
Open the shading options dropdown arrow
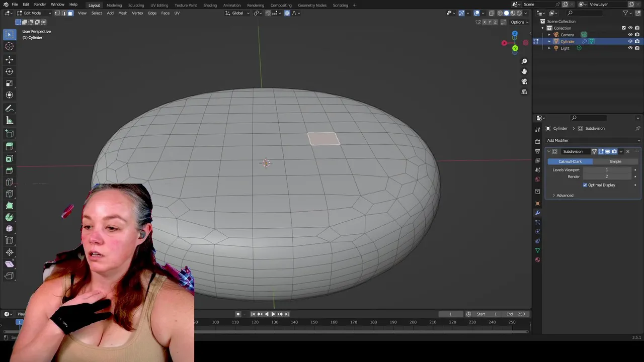click(526, 13)
